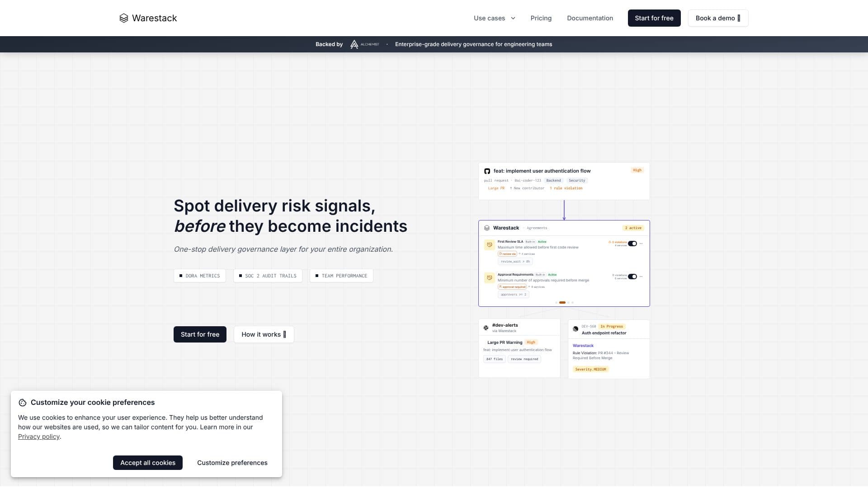Click the DORA METRICS tag
868x488 pixels.
(x=200, y=276)
